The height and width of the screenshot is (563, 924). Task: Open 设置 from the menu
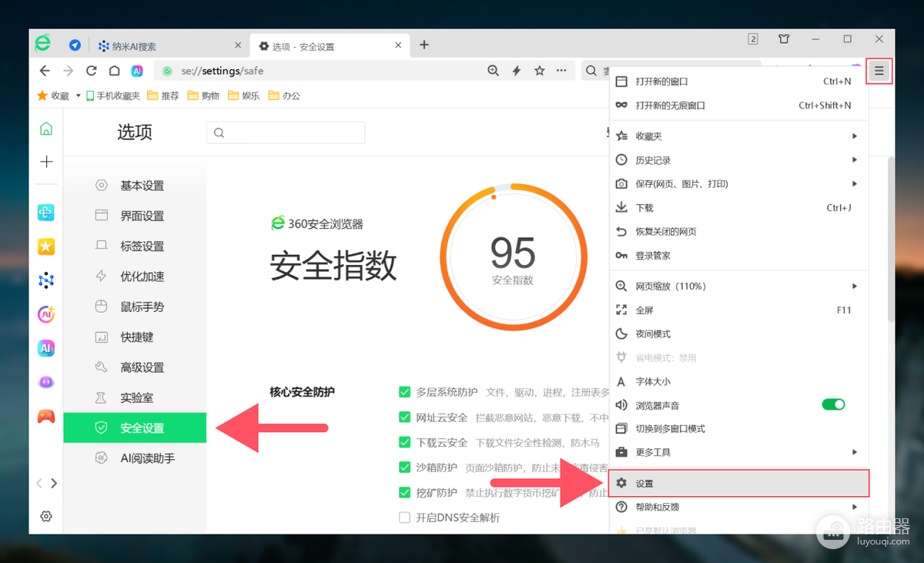pos(739,483)
